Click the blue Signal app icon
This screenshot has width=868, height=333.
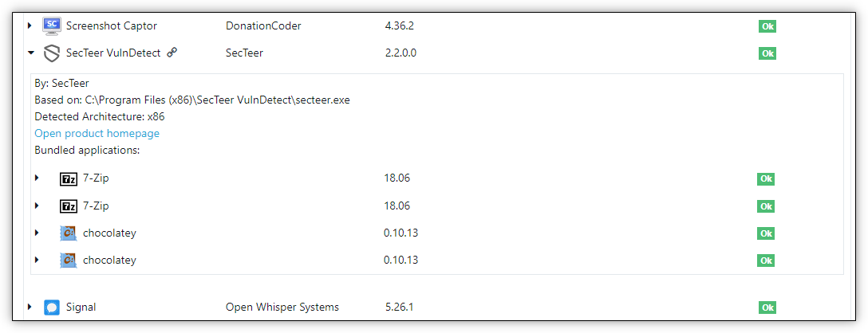coord(52,308)
